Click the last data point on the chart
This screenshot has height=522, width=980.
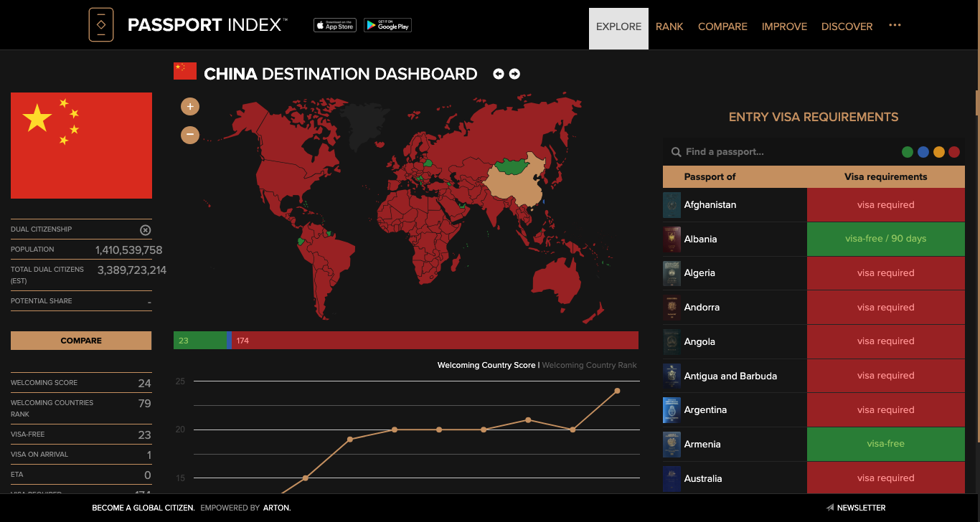[x=617, y=391]
